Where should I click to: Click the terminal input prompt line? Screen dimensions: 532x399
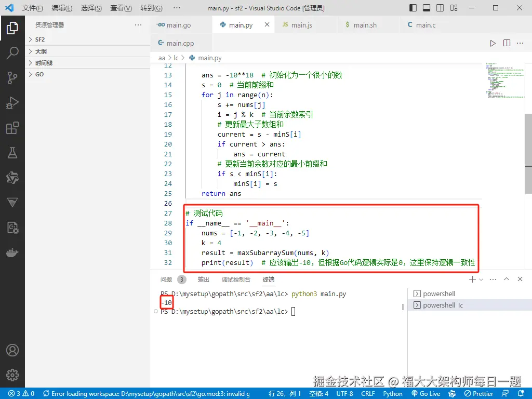click(x=228, y=312)
